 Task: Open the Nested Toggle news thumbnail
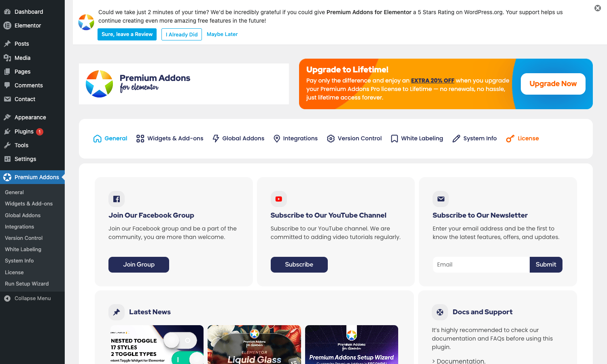tap(157, 345)
